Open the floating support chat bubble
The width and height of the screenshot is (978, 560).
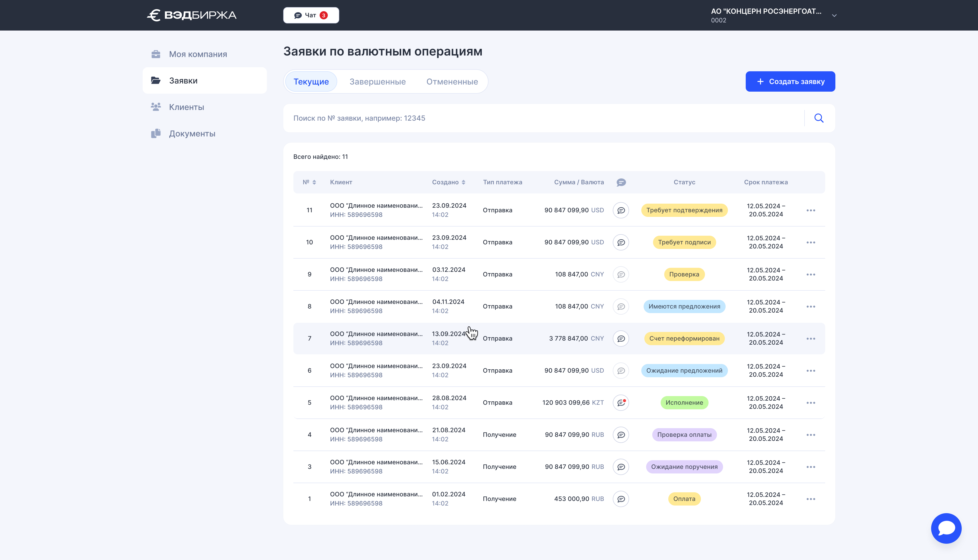tap(946, 528)
